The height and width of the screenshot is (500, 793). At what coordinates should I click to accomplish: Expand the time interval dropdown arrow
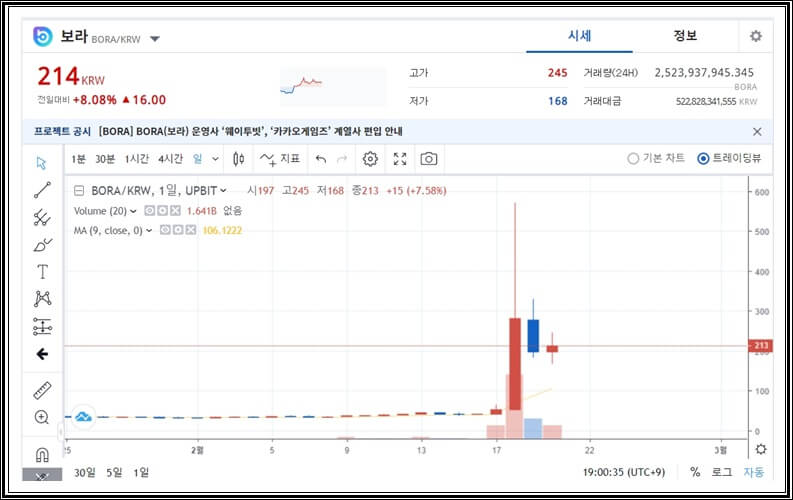tap(215, 159)
